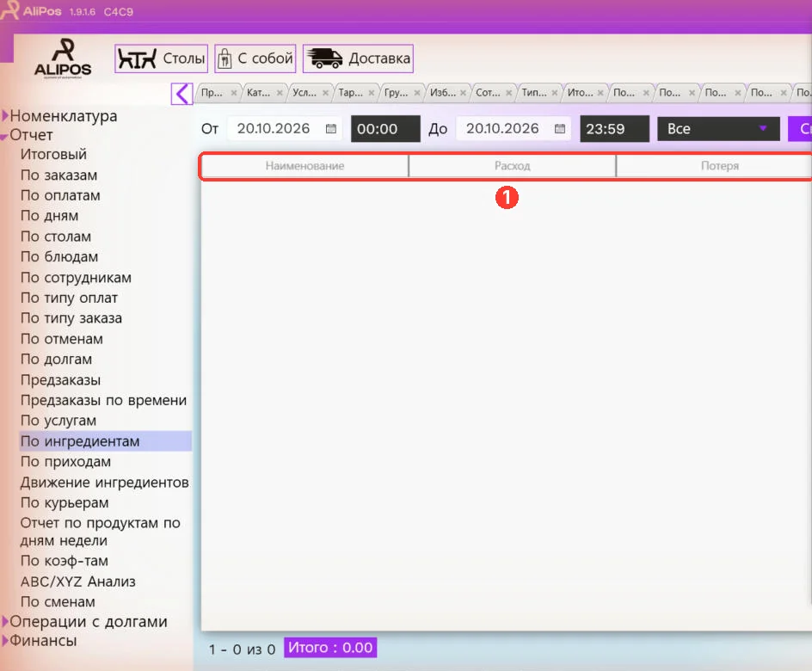Image resolution: width=812 pixels, height=671 pixels.
Task: Close the Усл... tab
Action: pyautogui.click(x=326, y=93)
